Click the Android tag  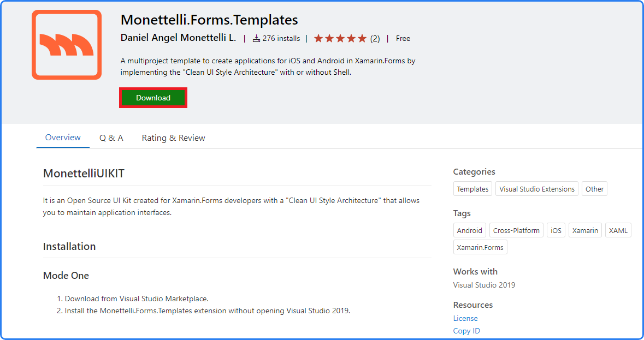pyautogui.click(x=470, y=230)
